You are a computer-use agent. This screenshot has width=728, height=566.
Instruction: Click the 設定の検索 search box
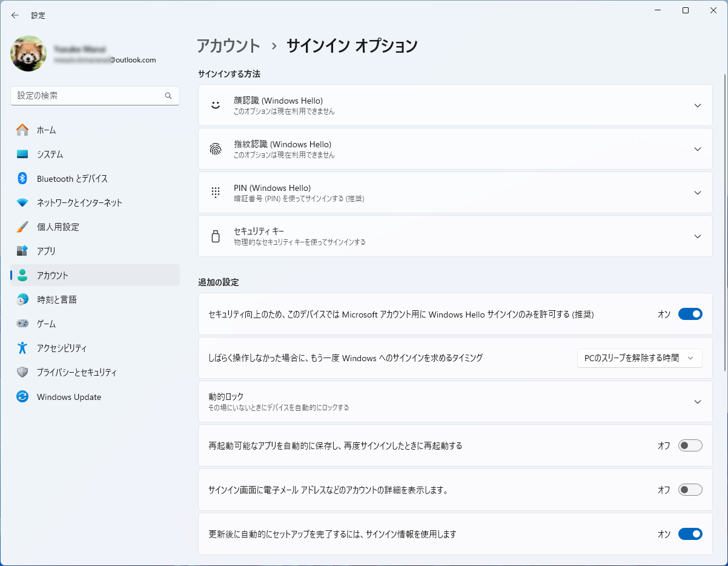(x=88, y=96)
